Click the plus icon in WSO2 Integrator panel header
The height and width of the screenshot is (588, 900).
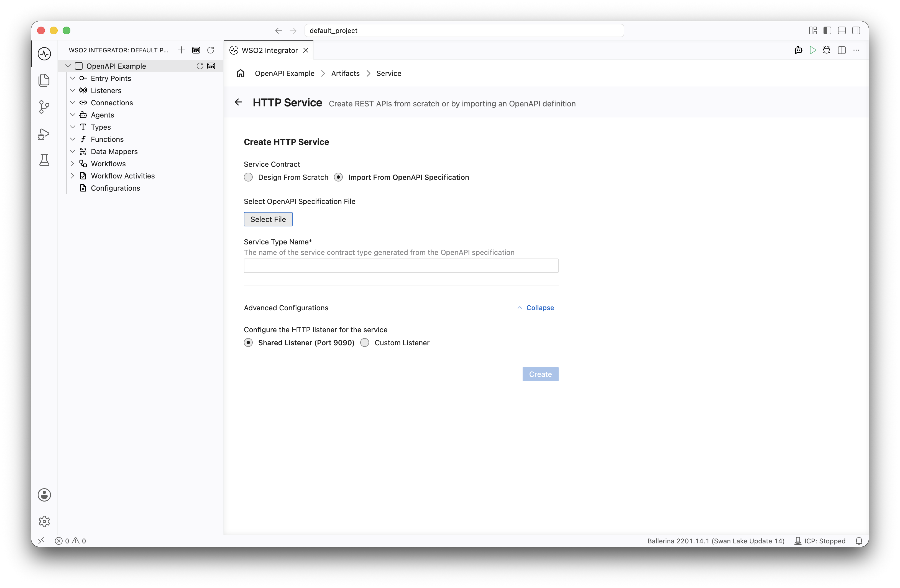tap(181, 50)
